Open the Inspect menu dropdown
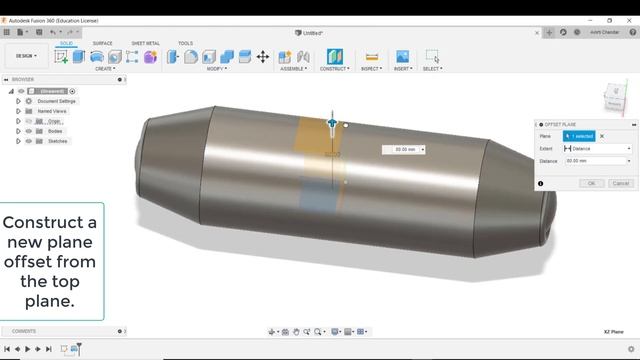Image resolution: width=640 pixels, height=360 pixels. click(371, 69)
